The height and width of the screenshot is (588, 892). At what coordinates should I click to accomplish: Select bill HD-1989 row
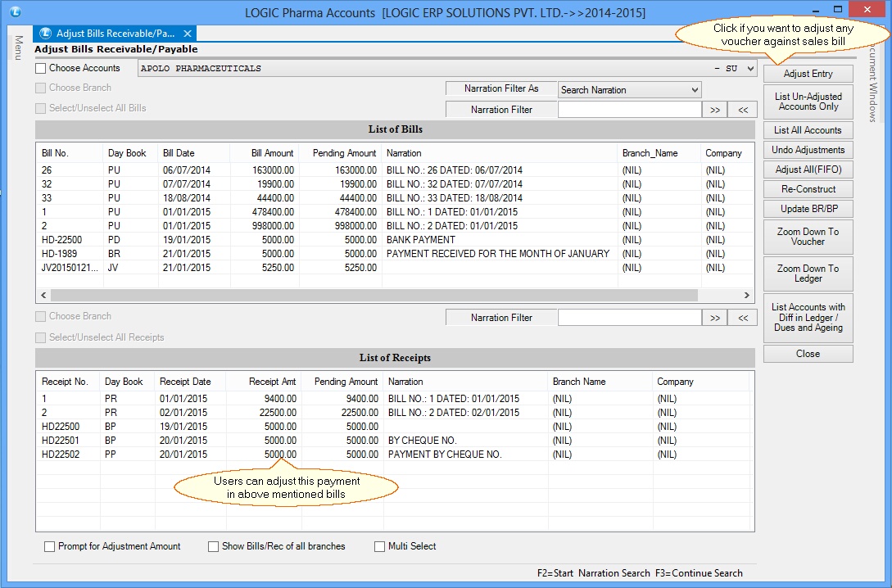coord(396,254)
